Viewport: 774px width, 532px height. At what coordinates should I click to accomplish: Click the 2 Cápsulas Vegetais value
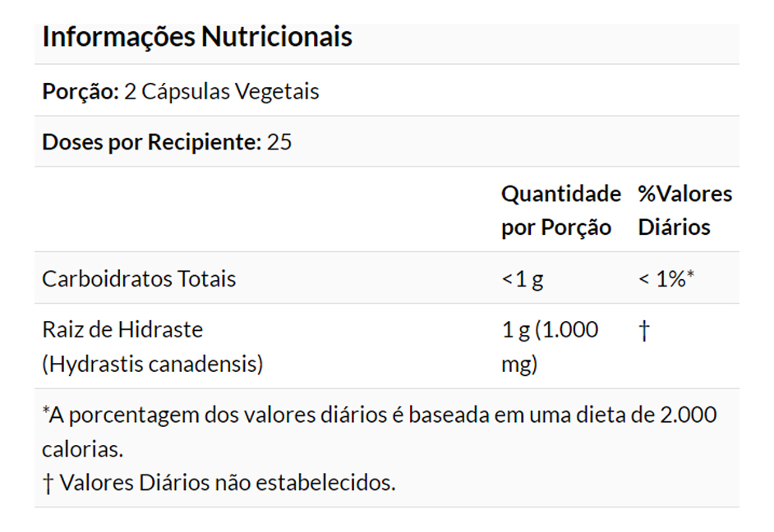222,91
